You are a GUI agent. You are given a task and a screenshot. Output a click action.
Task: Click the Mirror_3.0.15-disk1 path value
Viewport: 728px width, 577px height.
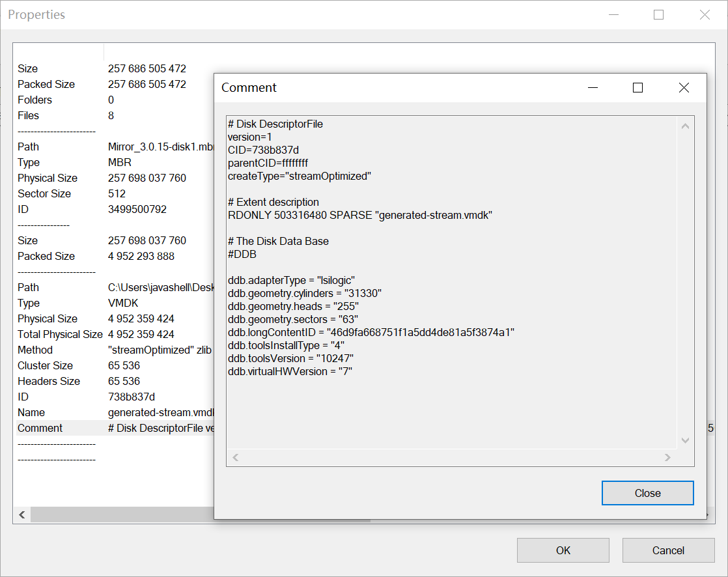point(161,147)
